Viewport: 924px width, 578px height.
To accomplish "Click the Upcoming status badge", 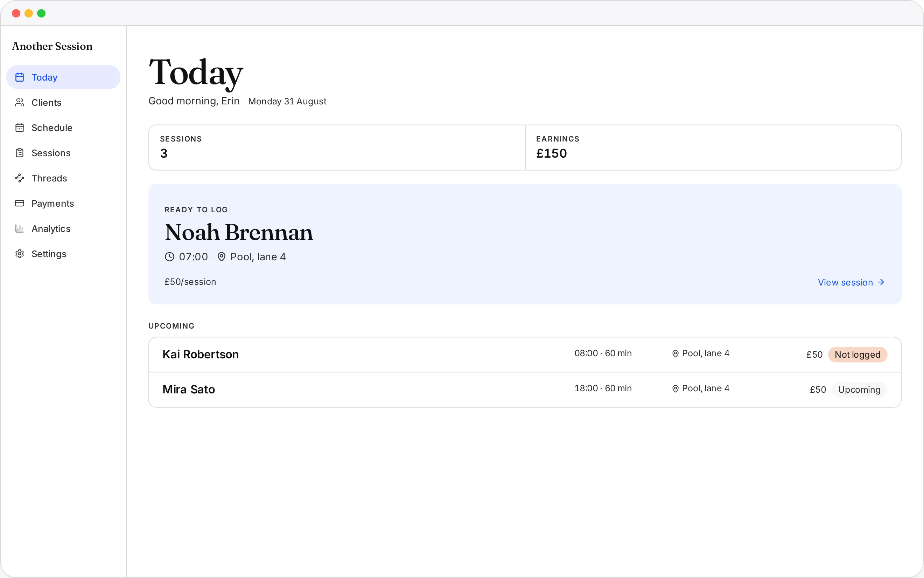I will click(x=859, y=390).
